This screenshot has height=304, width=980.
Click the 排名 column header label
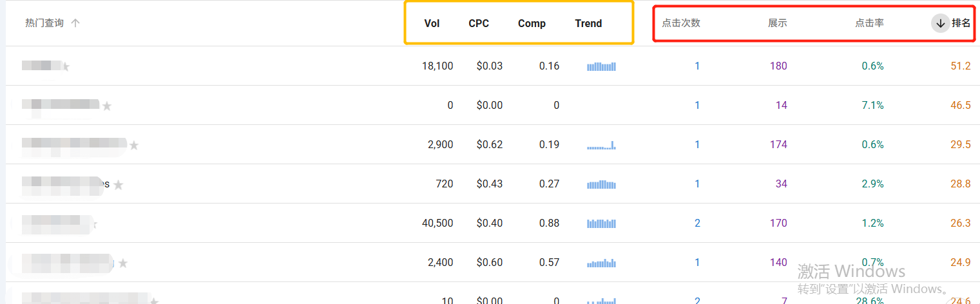tap(961, 23)
